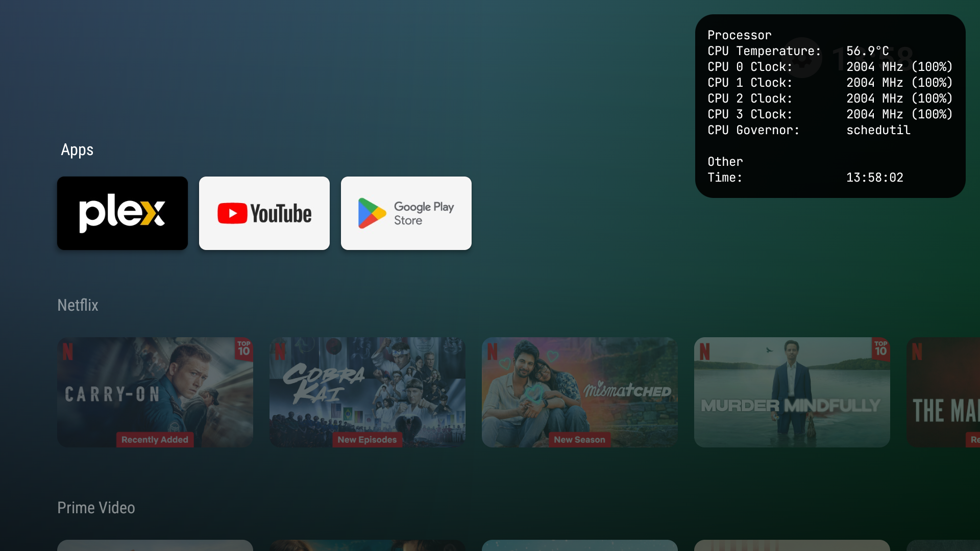The width and height of the screenshot is (980, 551).
Task: Open the Murder Mindfully Netflix card
Action: pyautogui.click(x=792, y=392)
